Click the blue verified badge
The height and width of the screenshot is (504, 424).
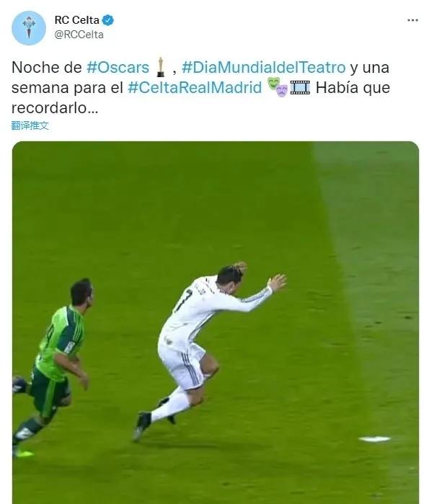[107, 20]
